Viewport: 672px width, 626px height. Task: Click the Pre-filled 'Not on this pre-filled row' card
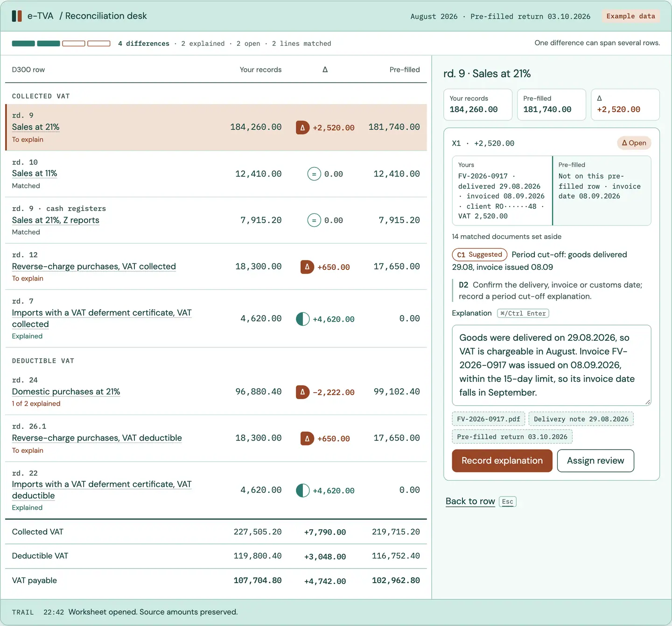tap(602, 191)
